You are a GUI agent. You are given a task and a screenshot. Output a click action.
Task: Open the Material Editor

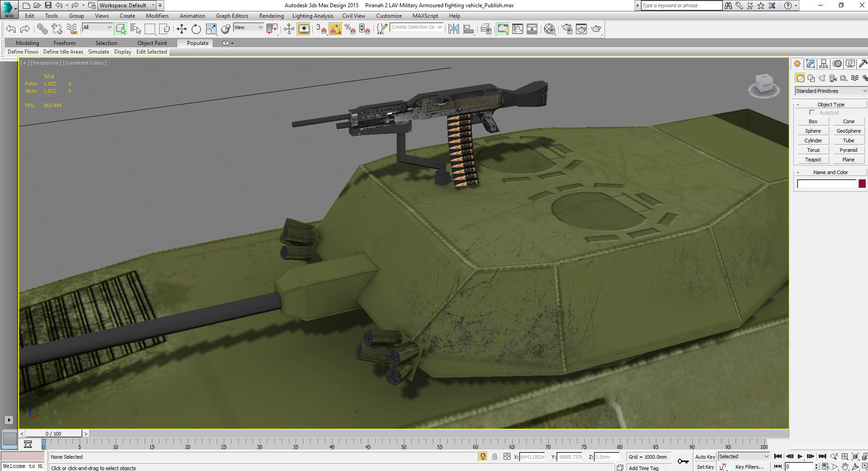(550, 29)
